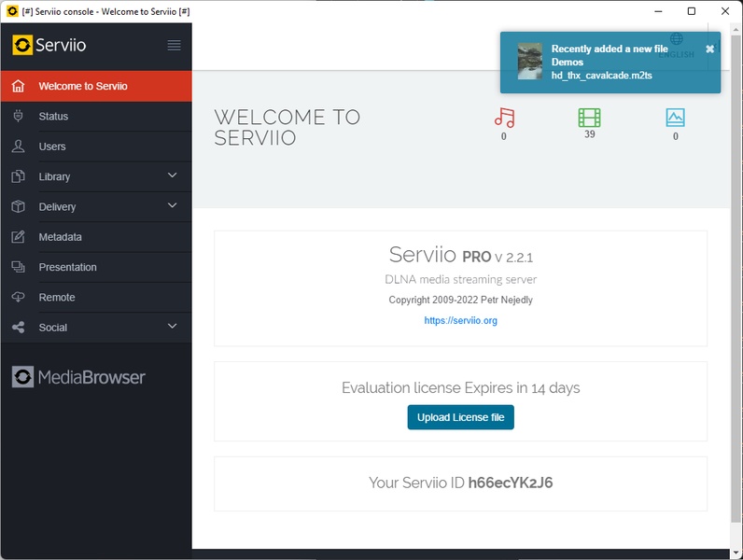Dismiss the Recently added file notification
Image resolution: width=743 pixels, height=560 pixels.
(x=709, y=49)
